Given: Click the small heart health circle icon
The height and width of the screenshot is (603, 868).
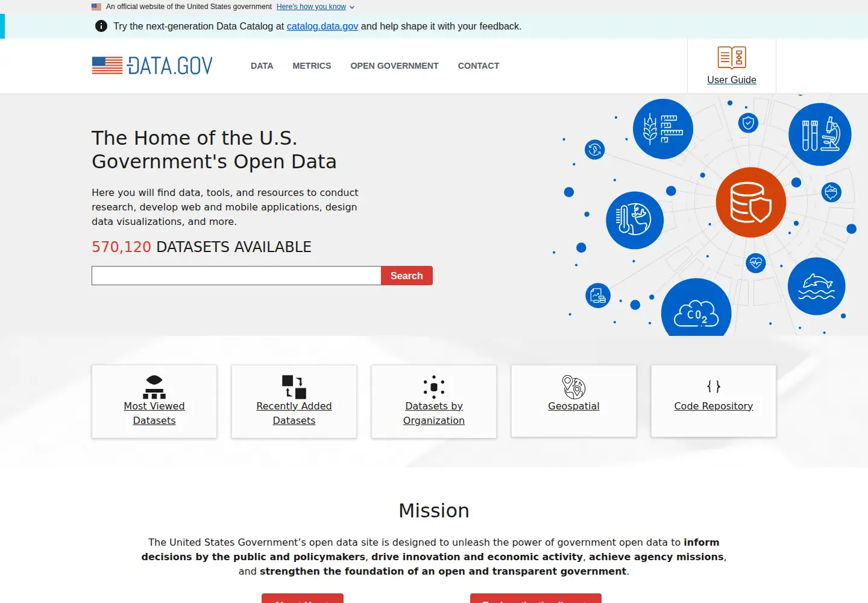Looking at the screenshot, I should point(756,263).
